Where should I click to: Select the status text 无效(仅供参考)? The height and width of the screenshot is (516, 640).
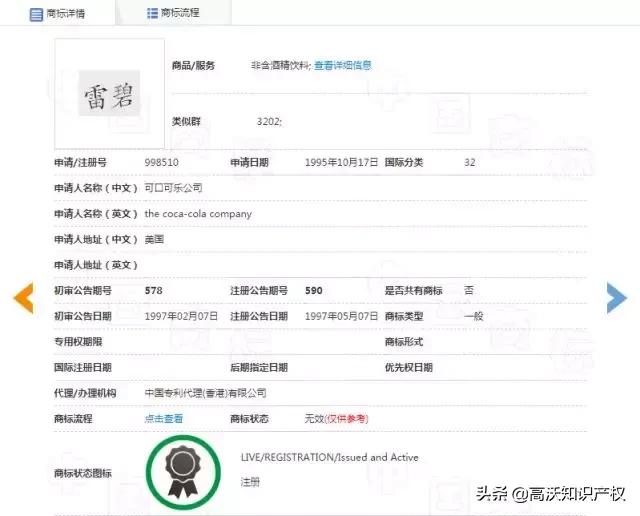[x=336, y=418]
